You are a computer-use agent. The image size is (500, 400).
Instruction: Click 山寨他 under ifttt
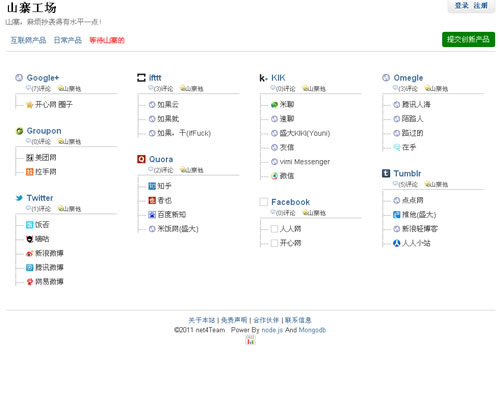point(192,89)
